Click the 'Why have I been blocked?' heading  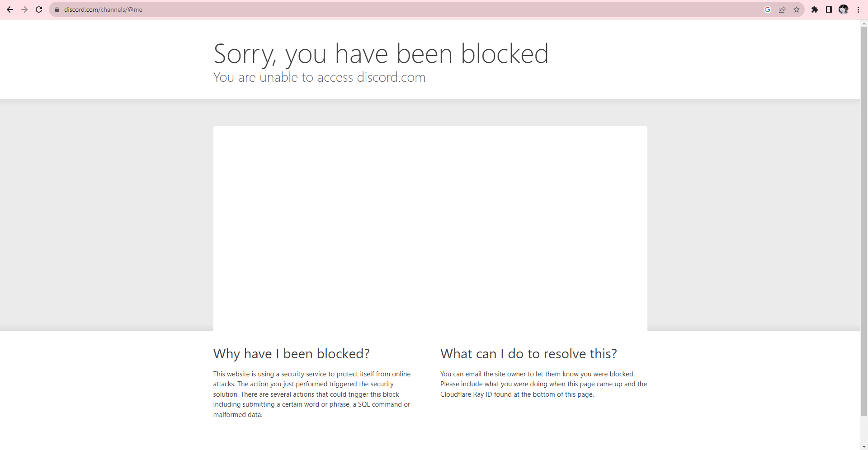(292, 354)
